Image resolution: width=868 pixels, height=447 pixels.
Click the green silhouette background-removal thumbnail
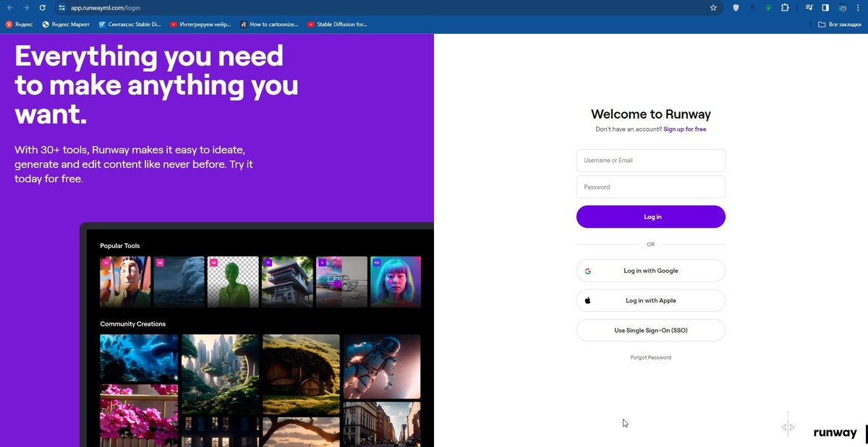tap(233, 282)
